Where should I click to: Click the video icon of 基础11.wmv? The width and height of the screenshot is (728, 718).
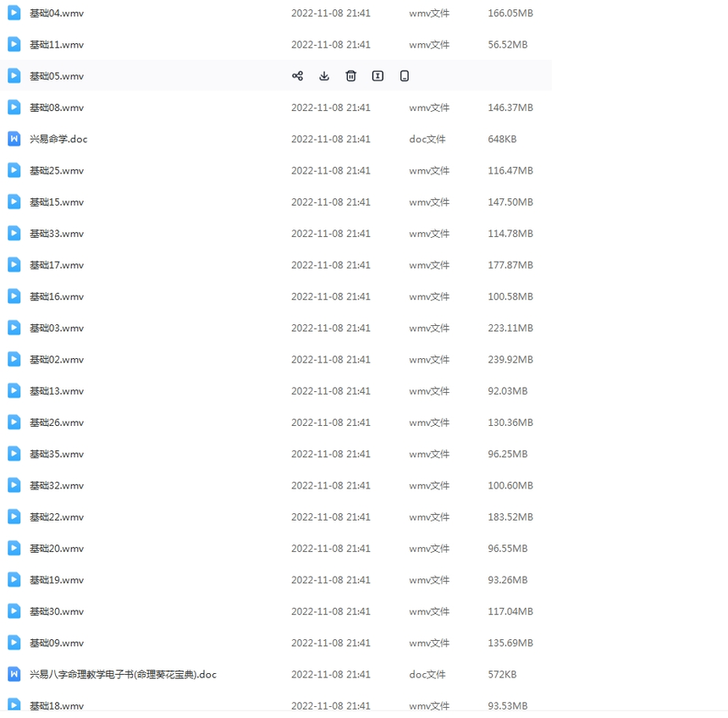click(x=14, y=44)
